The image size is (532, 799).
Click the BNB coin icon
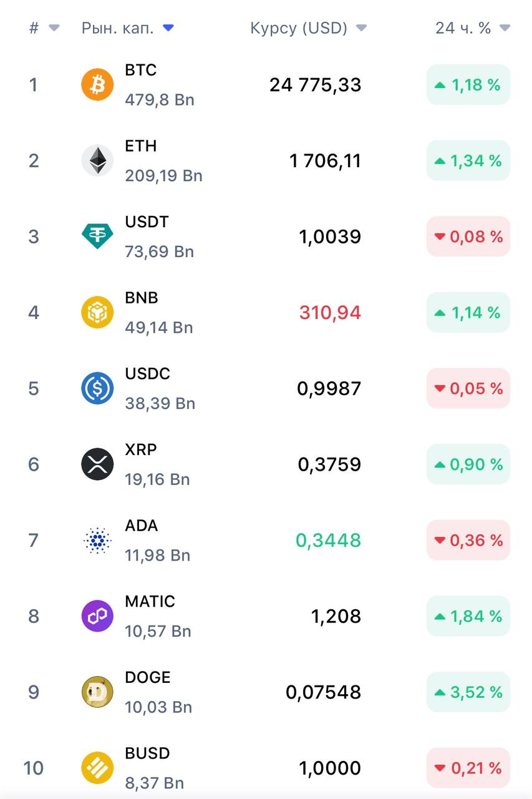[97, 312]
